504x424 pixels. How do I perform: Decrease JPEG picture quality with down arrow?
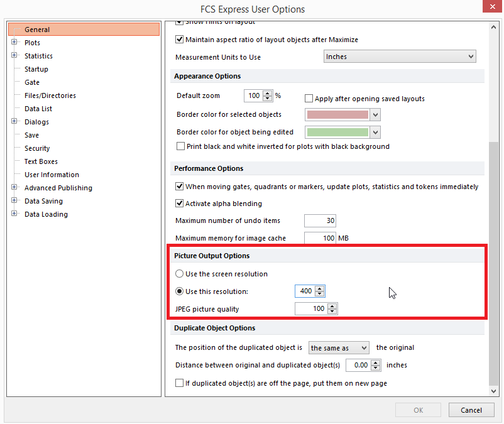[x=332, y=312]
